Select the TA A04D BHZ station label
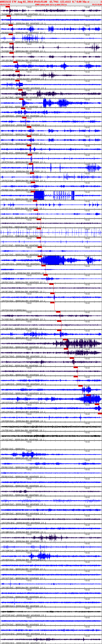The width and height of the screenshot is (102, 644). click(x=23, y=495)
